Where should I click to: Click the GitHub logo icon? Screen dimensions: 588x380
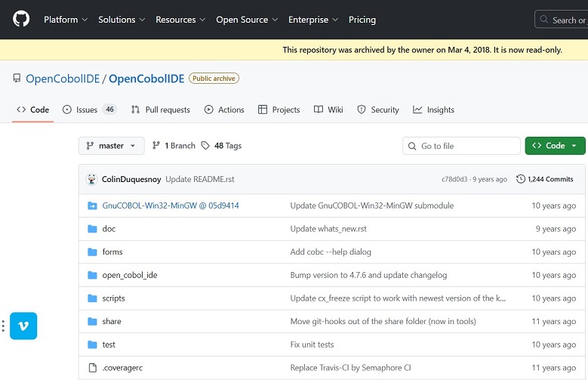coord(21,19)
